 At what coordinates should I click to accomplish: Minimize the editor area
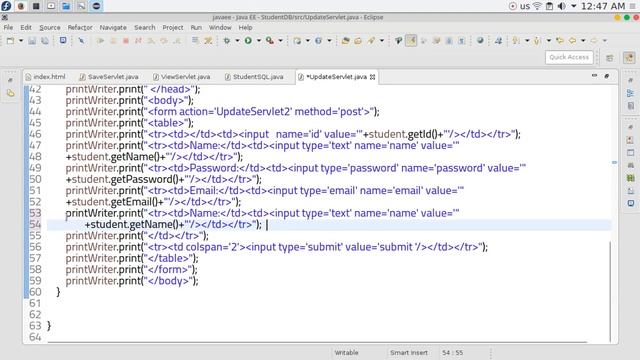point(594,76)
